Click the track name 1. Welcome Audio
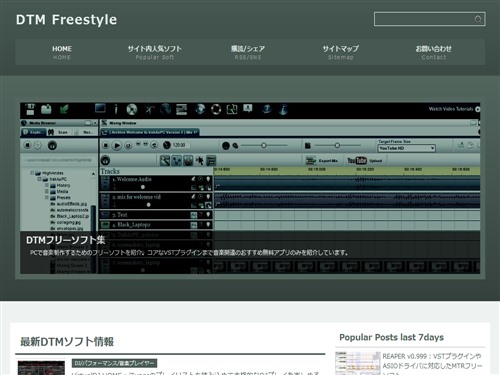 tap(132, 179)
